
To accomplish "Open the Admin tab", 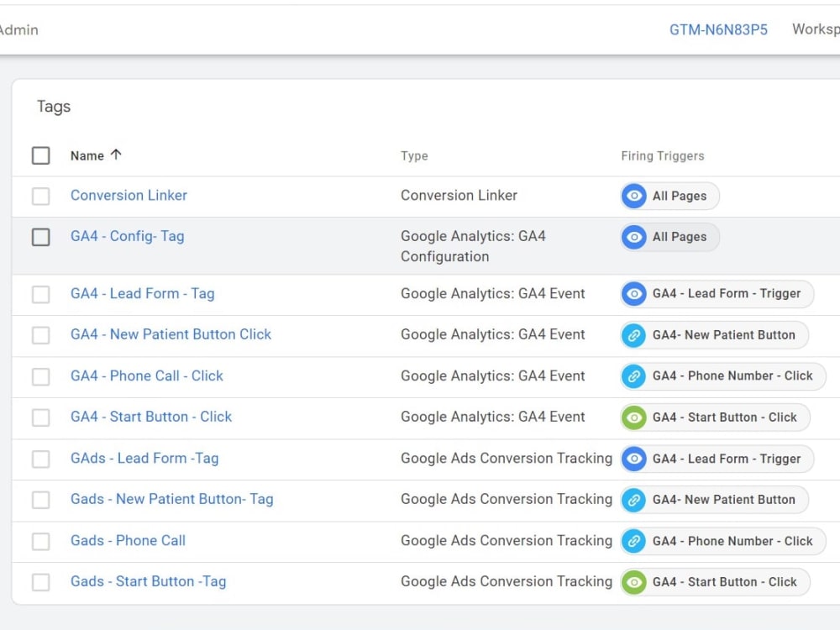I will point(18,29).
